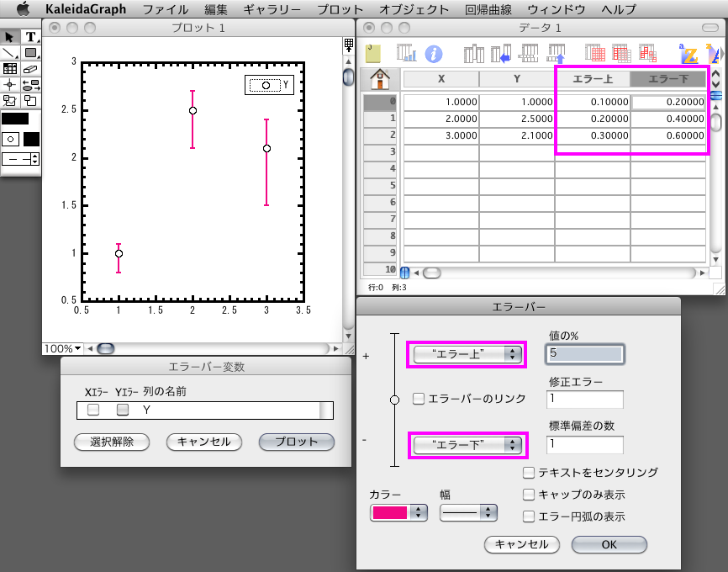Click the black fill square beside the marker box

coord(32,139)
